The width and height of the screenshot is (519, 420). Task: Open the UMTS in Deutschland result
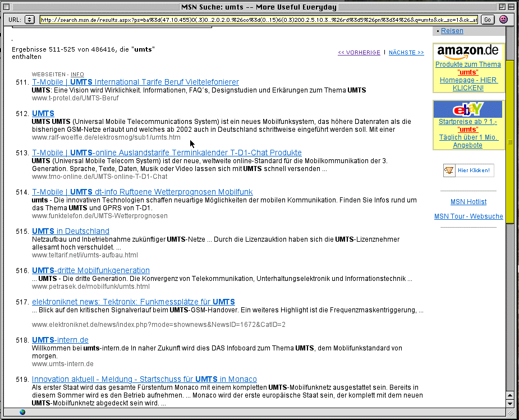click(x=71, y=231)
